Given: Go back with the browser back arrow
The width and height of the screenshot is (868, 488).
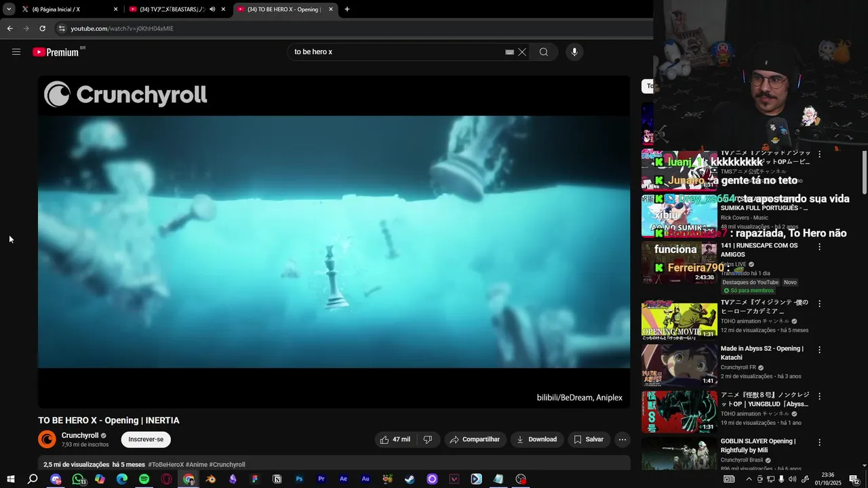Looking at the screenshot, I should 9,28.
